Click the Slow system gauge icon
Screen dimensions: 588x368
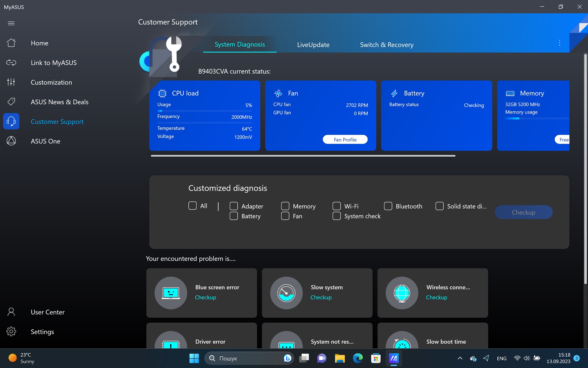click(x=286, y=293)
